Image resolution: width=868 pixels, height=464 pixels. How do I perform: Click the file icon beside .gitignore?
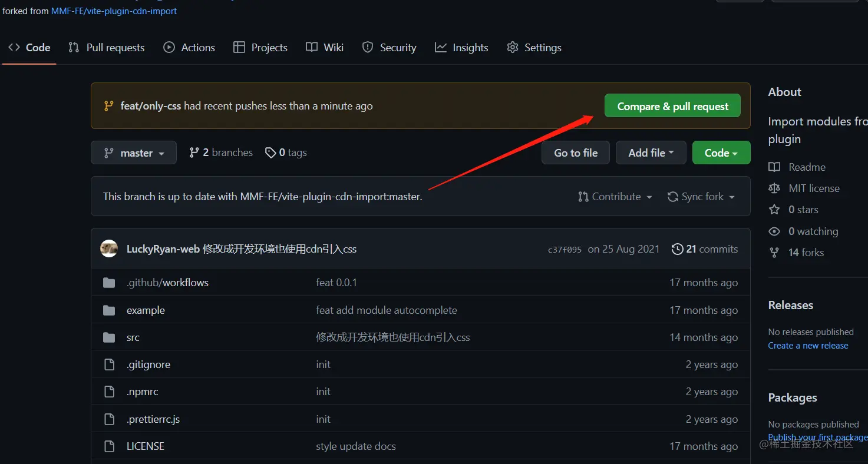click(109, 364)
